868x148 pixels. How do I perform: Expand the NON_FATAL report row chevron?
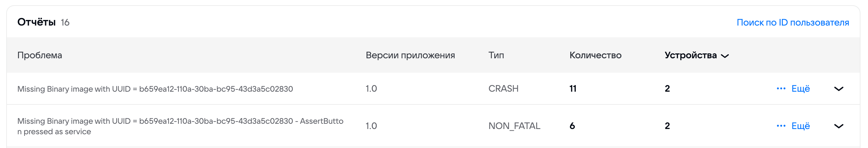[838, 126]
